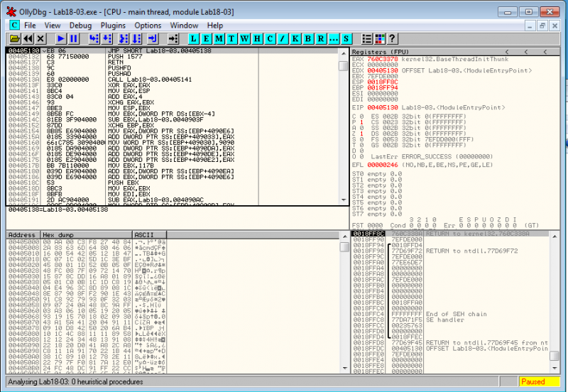Click the scroll-down arrow of the stack pane
The height and width of the screenshot is (392, 568).
click(555, 368)
